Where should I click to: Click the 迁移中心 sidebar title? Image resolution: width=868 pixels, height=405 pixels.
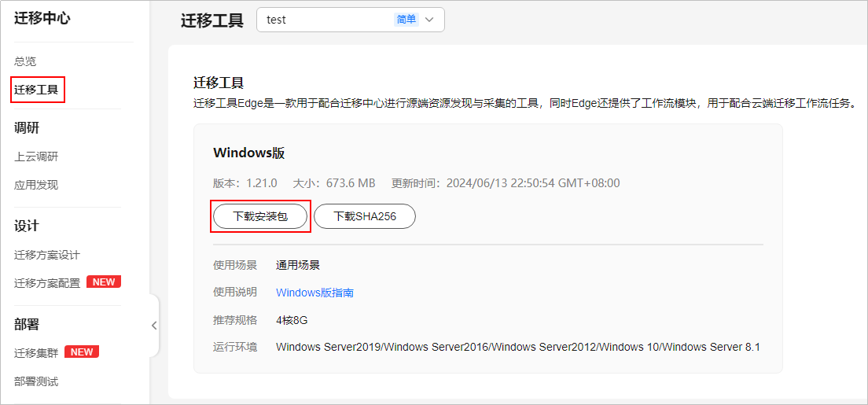[42, 19]
